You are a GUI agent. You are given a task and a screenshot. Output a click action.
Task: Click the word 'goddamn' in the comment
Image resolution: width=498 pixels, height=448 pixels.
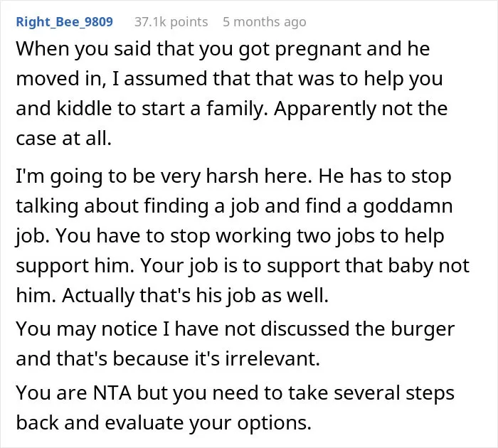(x=408, y=206)
